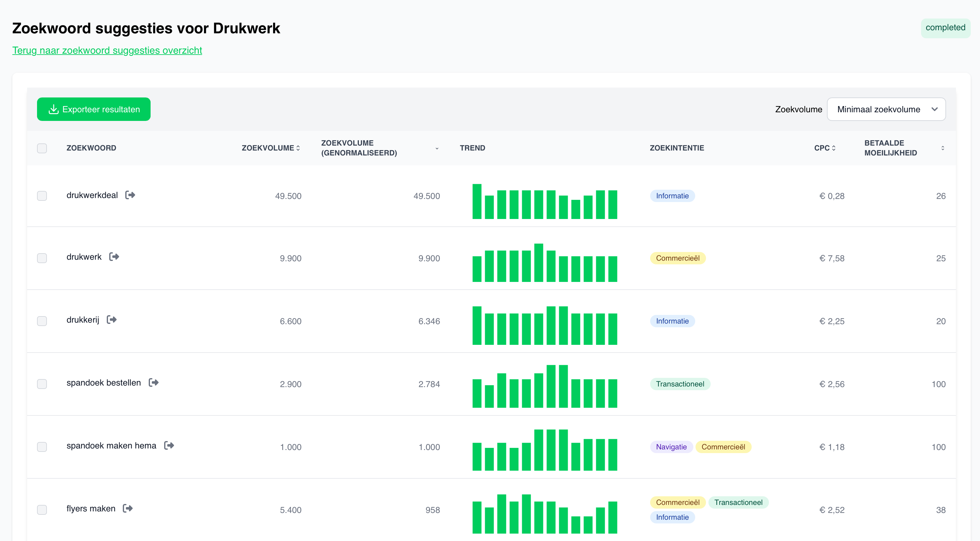Click the arrow icon next to drukwerk

[x=114, y=257]
